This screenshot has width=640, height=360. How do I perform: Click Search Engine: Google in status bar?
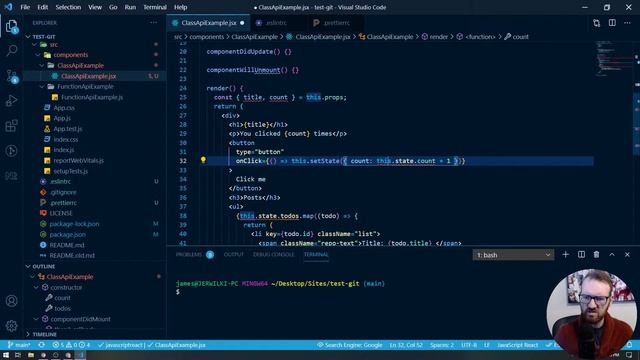pyautogui.click(x=350, y=345)
